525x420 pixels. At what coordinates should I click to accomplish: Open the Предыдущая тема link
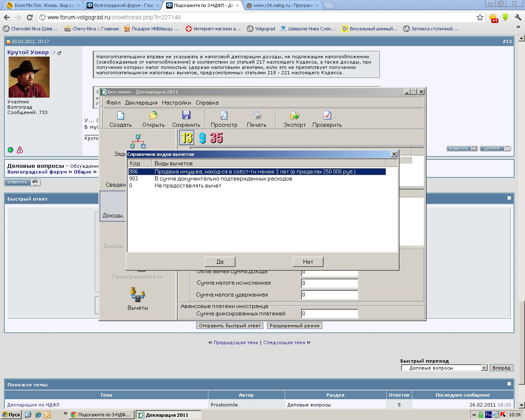pos(236,342)
